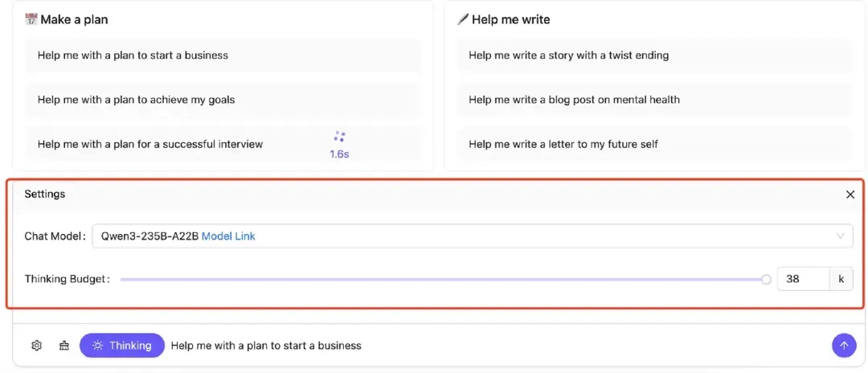Select "Help me with a plan to achieve my goals"
Image resolution: width=868 pixels, height=373 pixels.
(x=223, y=100)
